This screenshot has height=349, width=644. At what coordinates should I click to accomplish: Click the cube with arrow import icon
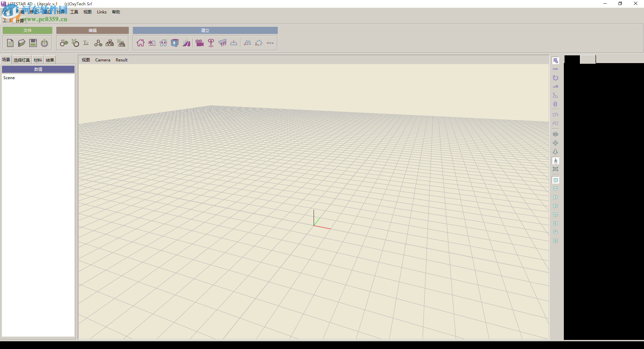coord(175,43)
